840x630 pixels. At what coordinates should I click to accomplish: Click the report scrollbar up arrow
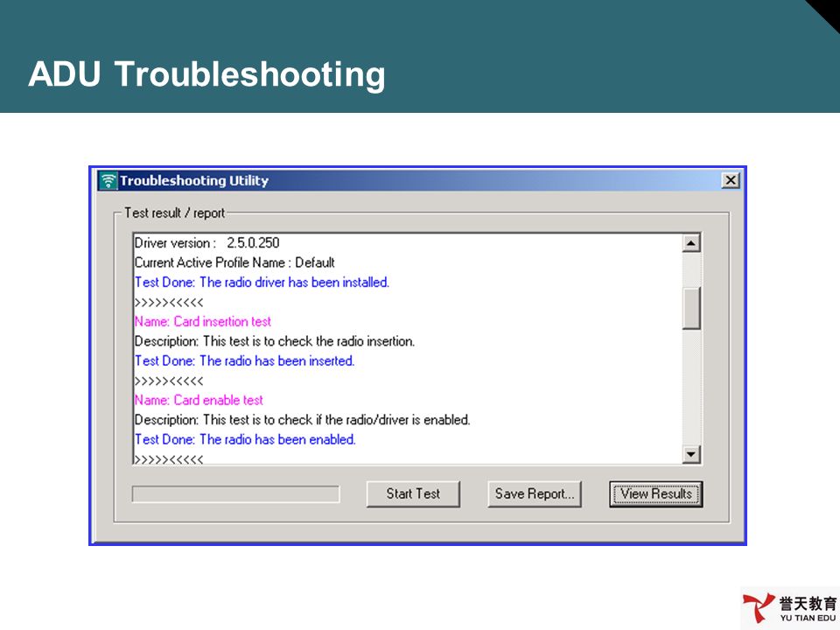click(691, 243)
